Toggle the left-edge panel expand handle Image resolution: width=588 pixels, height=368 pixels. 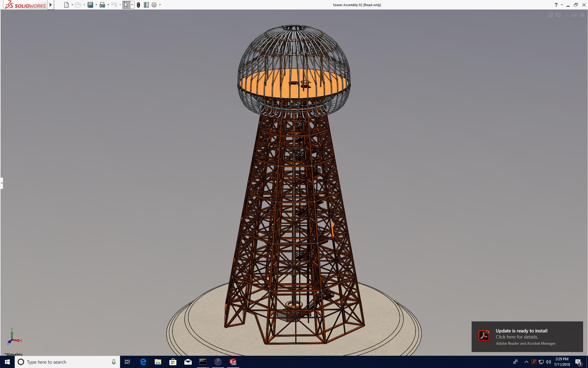(x=2, y=183)
